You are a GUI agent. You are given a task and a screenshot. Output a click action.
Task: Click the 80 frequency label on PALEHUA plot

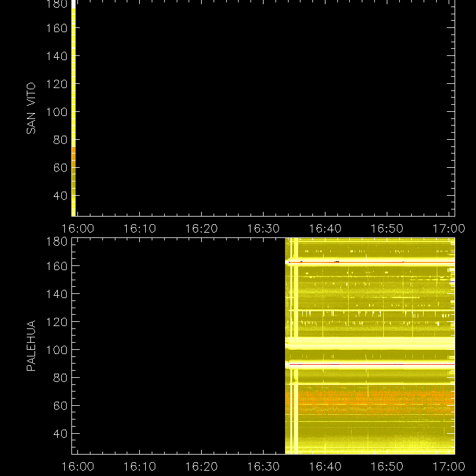60,378
